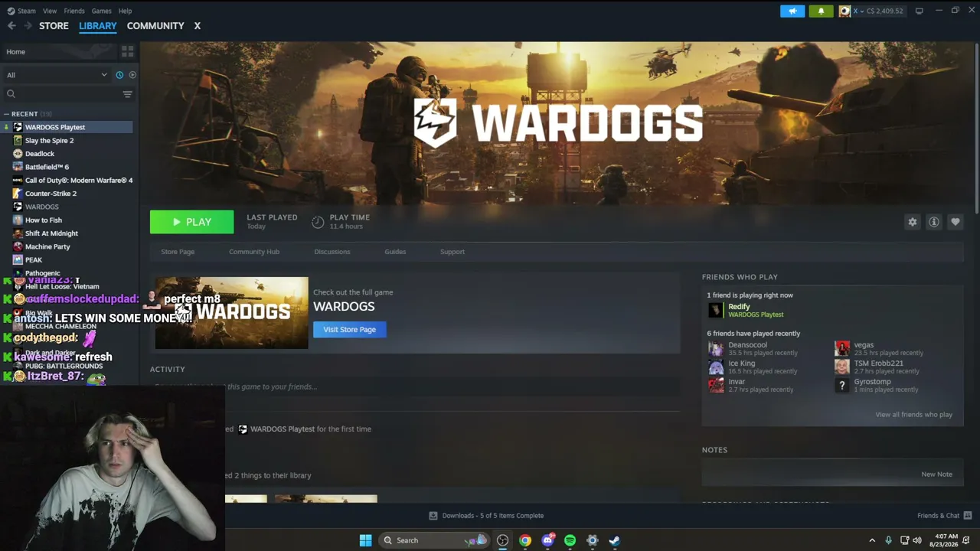This screenshot has height=551, width=980.
Task: Open Friends & Chat window
Action: [944, 516]
